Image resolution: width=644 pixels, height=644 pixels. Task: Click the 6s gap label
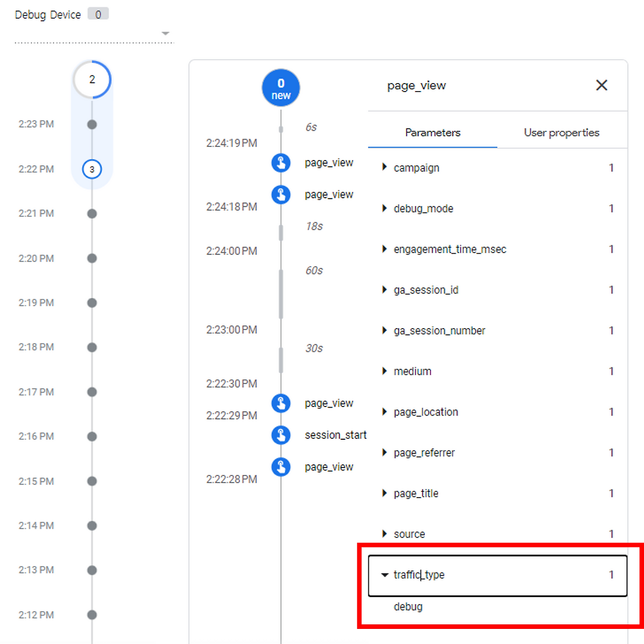(311, 127)
